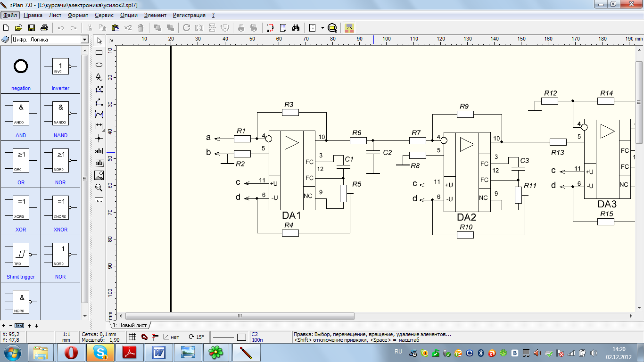
Task: Select the rectangle drawing tool
Action: [x=99, y=53]
